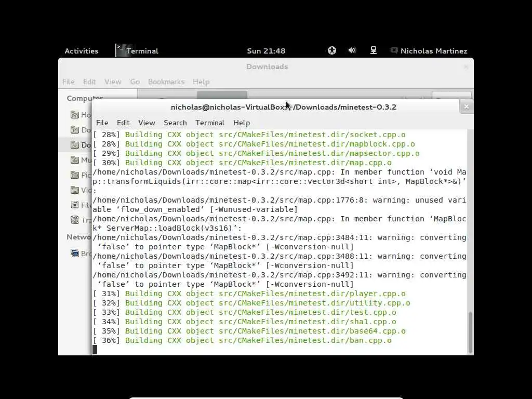Click Home folder icon in Downloads sidebar

(x=75, y=115)
